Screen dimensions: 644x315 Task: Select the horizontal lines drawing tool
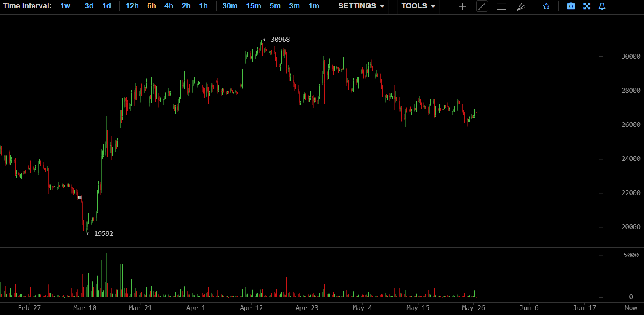(501, 6)
